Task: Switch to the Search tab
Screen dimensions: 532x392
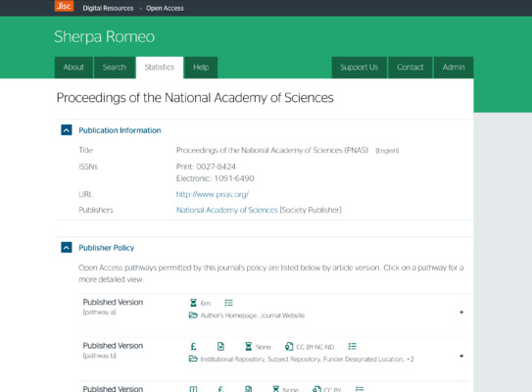Action: click(115, 68)
